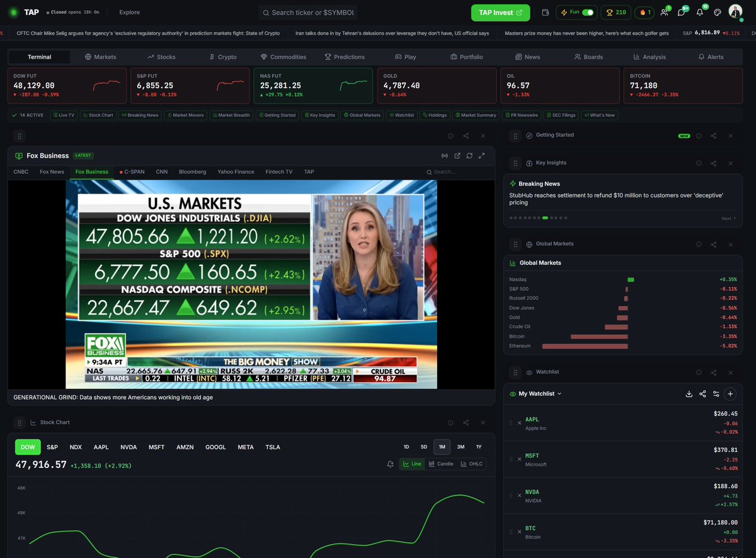The width and height of the screenshot is (756, 558).
Task: Select the C-SPAN channel tab
Action: click(132, 171)
